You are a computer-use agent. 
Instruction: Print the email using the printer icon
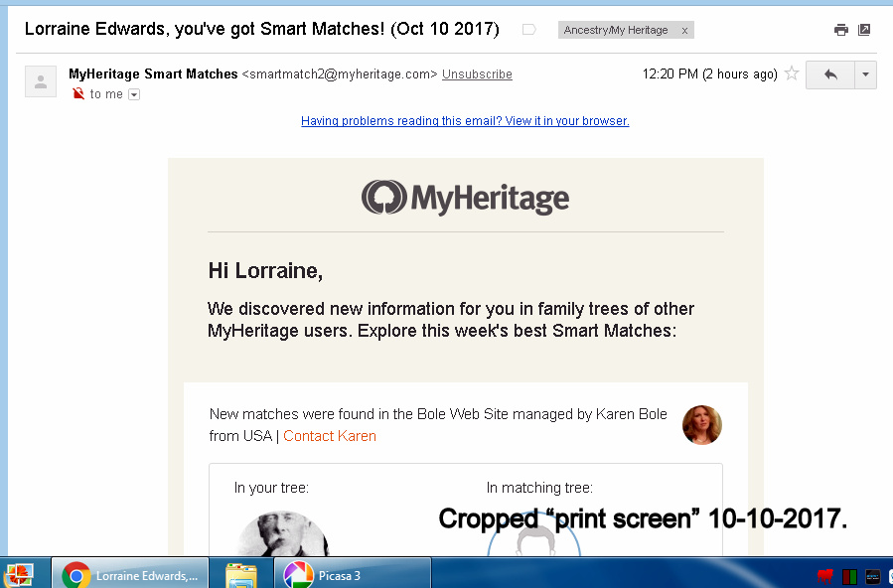point(841,30)
